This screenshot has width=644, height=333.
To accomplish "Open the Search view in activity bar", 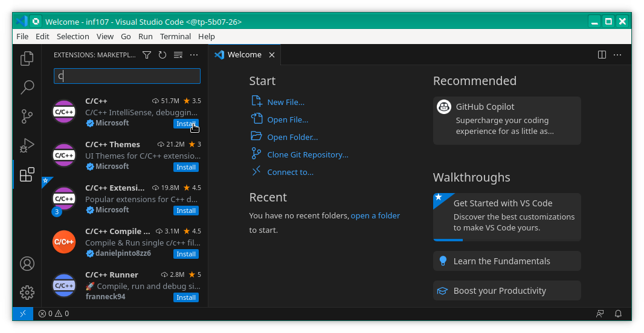I will point(27,87).
